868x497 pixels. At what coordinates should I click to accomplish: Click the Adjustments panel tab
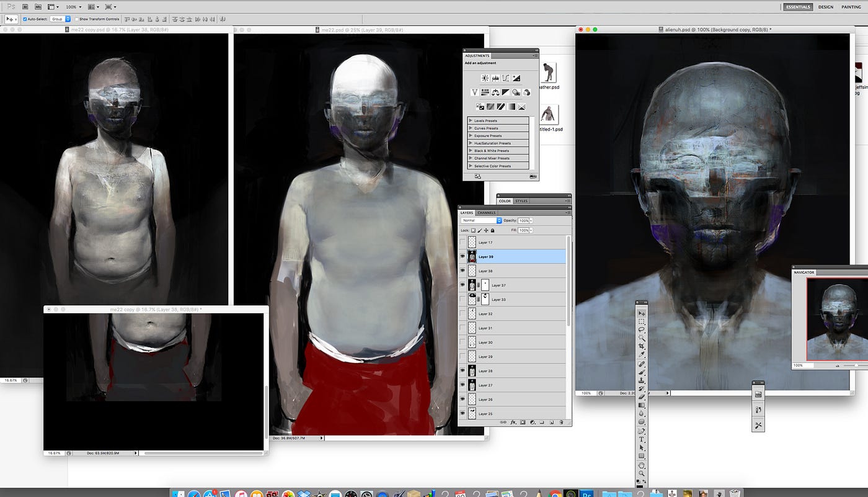[477, 56]
